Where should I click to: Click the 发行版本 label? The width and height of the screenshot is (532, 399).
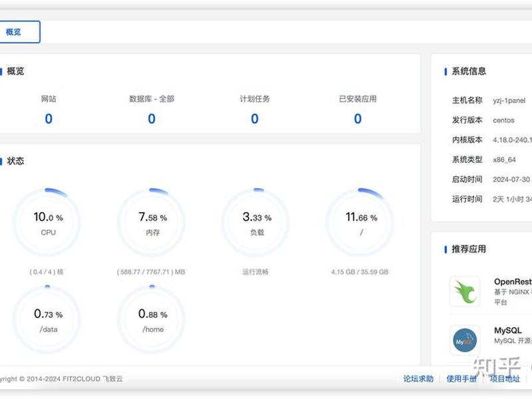467,120
